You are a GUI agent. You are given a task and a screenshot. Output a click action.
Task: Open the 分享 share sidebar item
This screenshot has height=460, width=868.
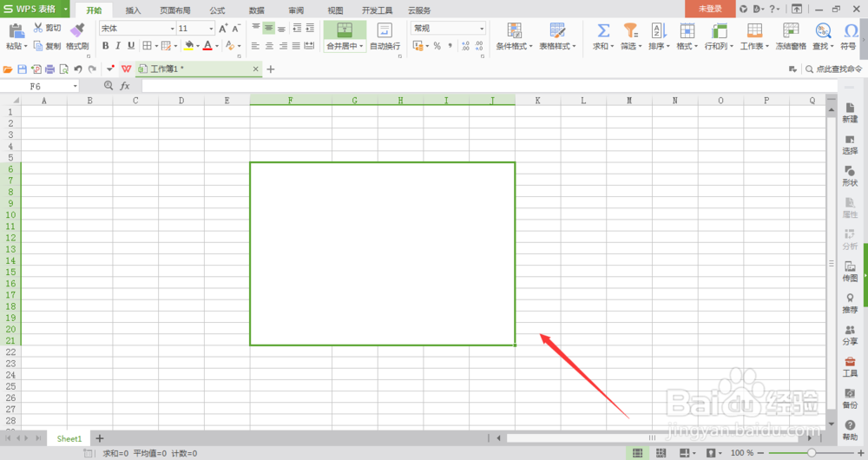point(850,335)
